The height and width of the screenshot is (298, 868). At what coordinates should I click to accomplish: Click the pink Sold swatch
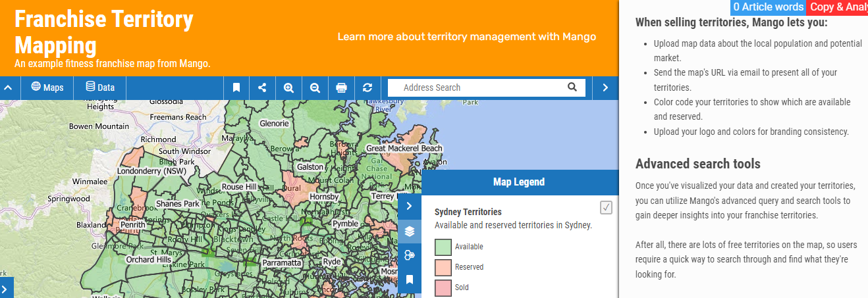coord(443,287)
